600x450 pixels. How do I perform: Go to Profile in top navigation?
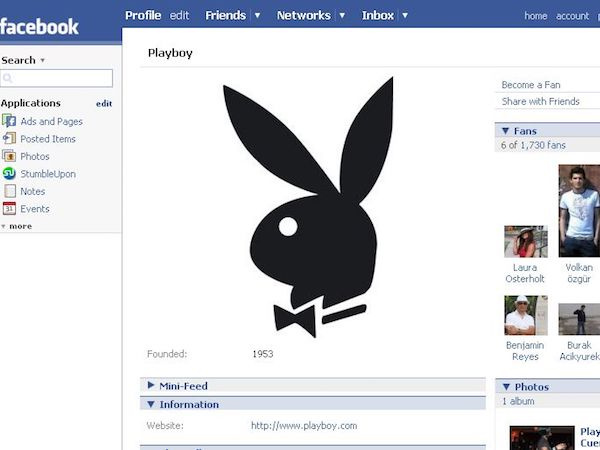[x=143, y=15]
